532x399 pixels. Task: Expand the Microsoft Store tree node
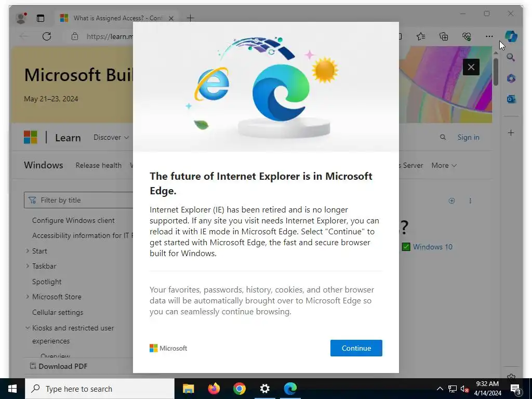point(28,297)
